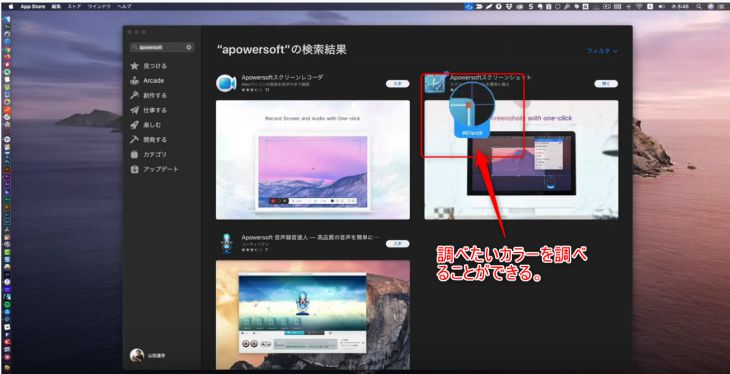The image size is (730, 374).
Task: Select 開発する in the sidebar
Action: tap(149, 139)
